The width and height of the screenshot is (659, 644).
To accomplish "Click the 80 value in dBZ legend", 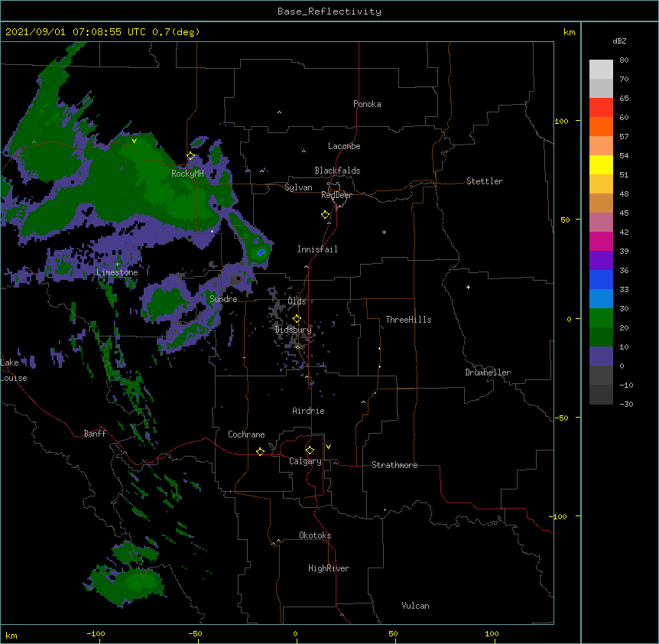I will 624,60.
